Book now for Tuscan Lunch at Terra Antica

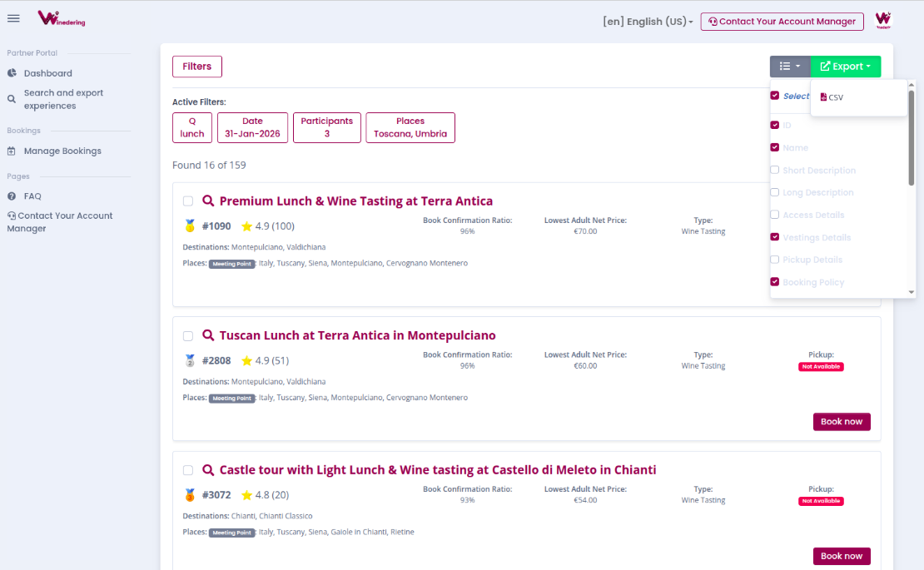(x=842, y=422)
